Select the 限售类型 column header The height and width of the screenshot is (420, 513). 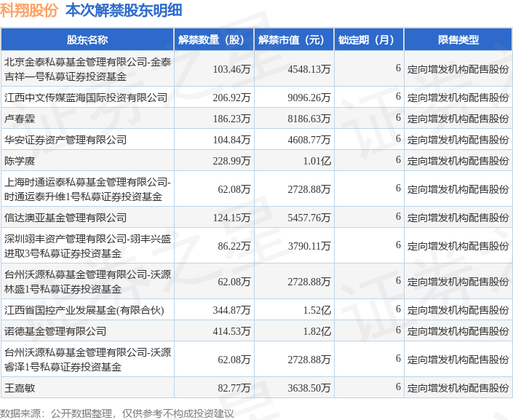(458, 40)
